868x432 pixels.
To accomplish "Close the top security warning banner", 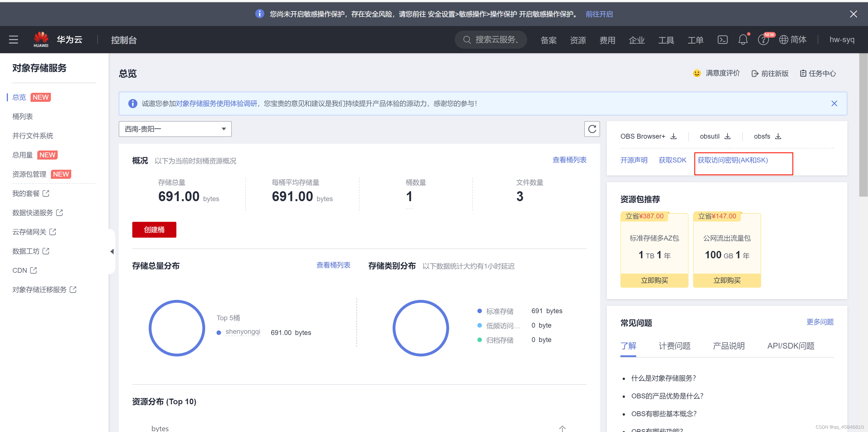I will [x=853, y=14].
